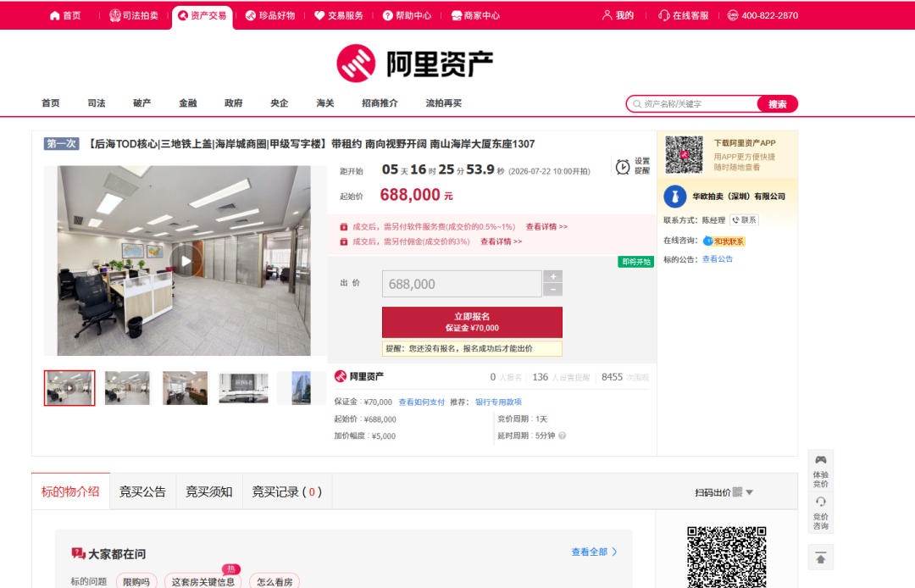Select the first office photo thumbnail
The image size is (915, 588).
pos(69,388)
